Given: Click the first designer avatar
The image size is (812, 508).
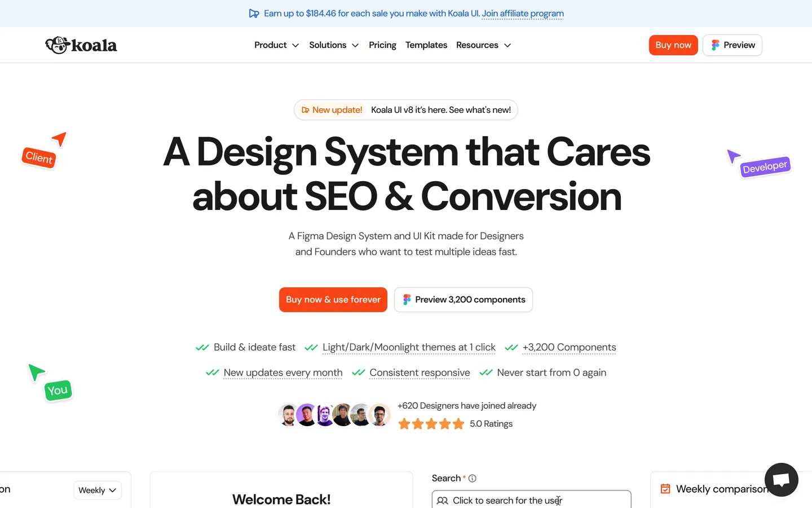Looking at the screenshot, I should click(x=288, y=415).
